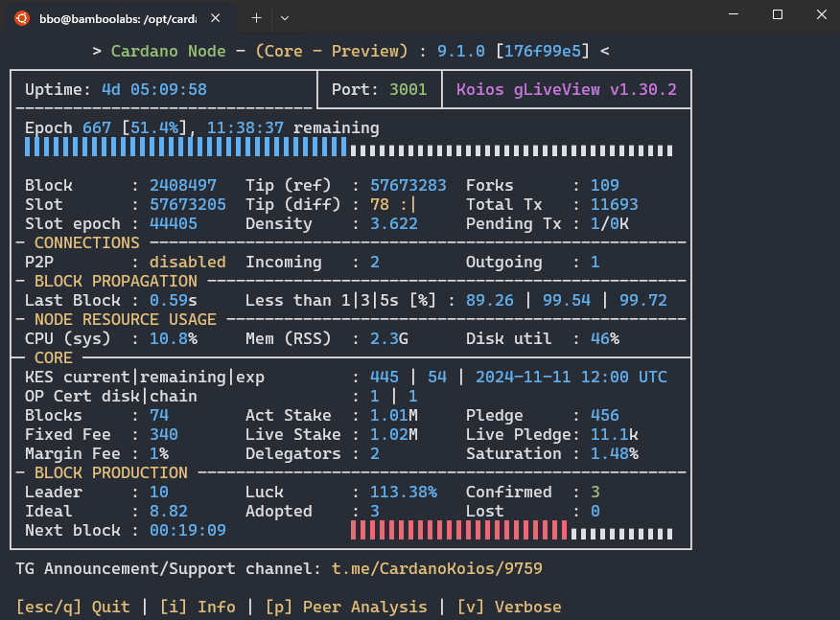Click the t.me/CardanoKoios/9759 link
Image resolution: width=840 pixels, height=620 pixels.
click(436, 568)
